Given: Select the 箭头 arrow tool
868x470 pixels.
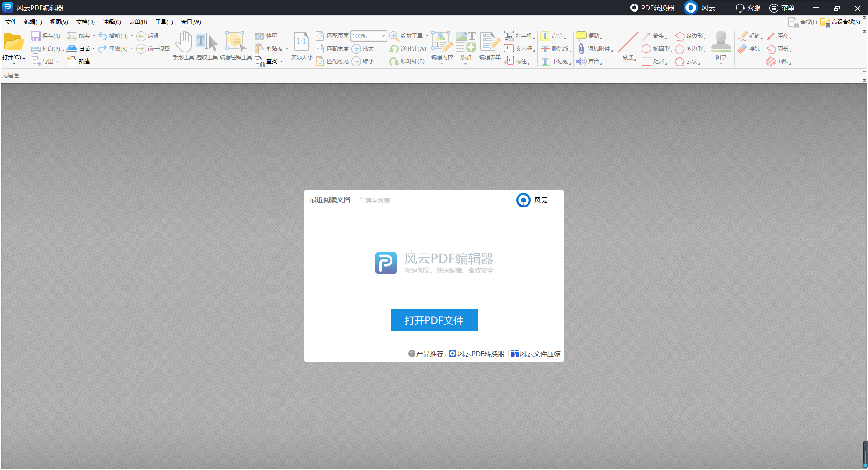Looking at the screenshot, I should (x=655, y=36).
